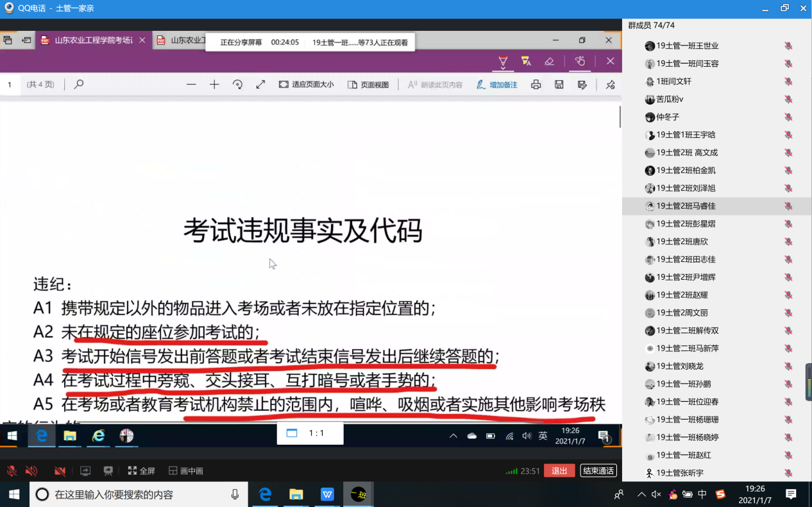
Task: Expand hidden tray icons beside the people icon
Action: (641, 495)
